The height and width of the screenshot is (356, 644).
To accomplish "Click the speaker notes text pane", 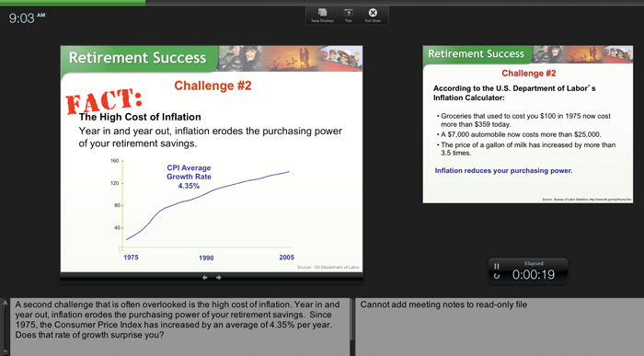I will 180,327.
